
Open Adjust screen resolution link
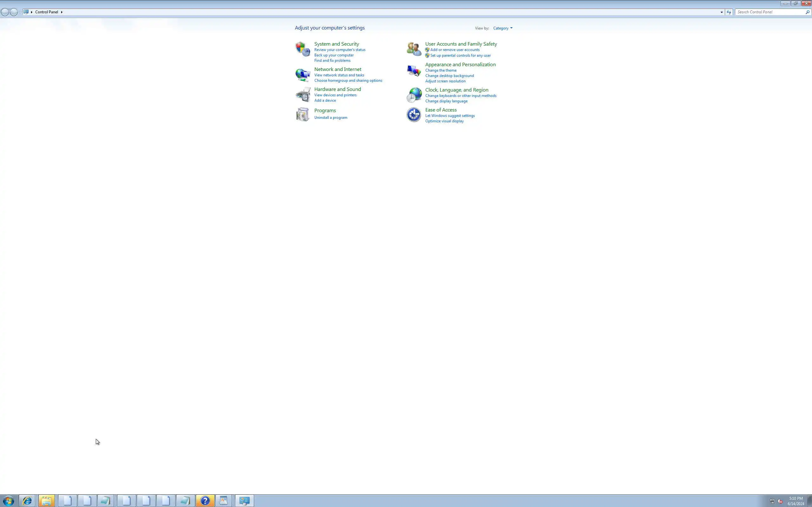(445, 81)
